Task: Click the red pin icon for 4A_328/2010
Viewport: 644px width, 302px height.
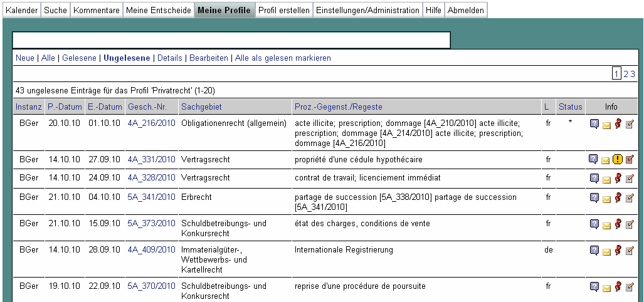Action: [x=618, y=179]
